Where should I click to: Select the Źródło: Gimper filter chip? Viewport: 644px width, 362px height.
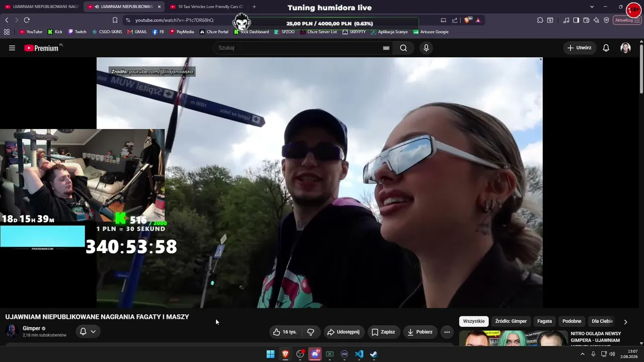511,321
